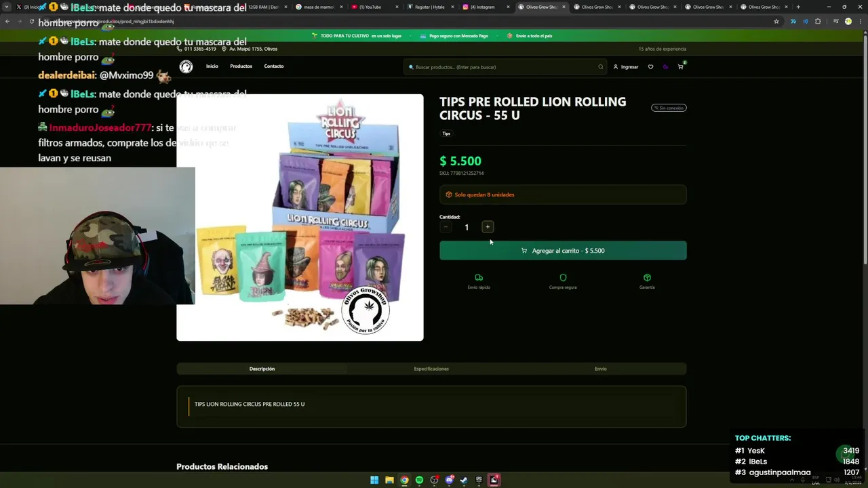This screenshot has height=488, width=868.
Task: Click the 7TV extension icon
Action: pyautogui.click(x=793, y=21)
